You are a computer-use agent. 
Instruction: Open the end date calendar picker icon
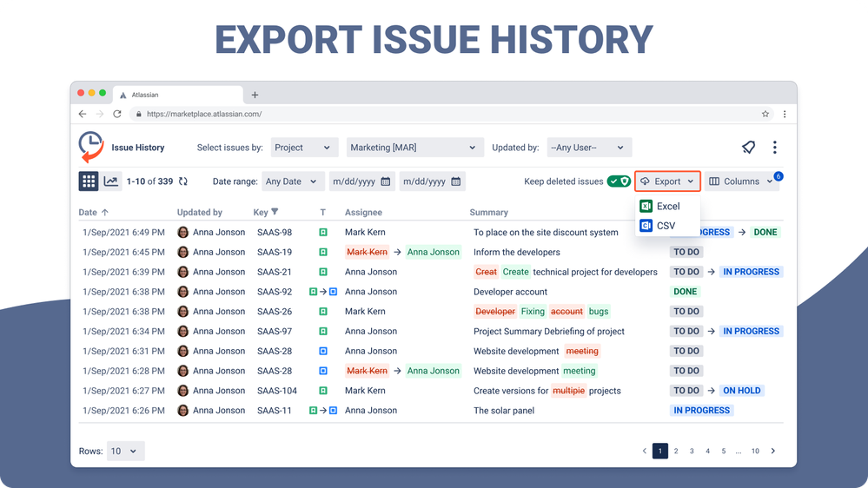(455, 181)
